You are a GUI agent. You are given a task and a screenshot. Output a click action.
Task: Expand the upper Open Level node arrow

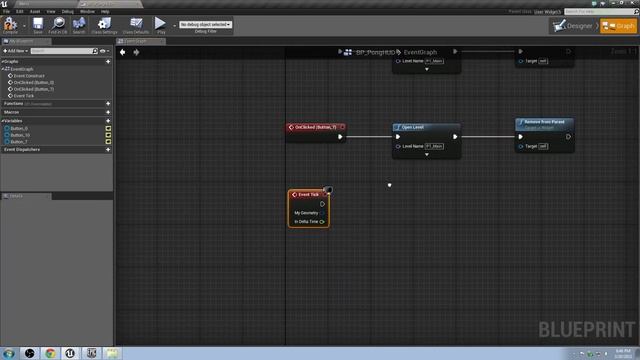click(427, 69)
